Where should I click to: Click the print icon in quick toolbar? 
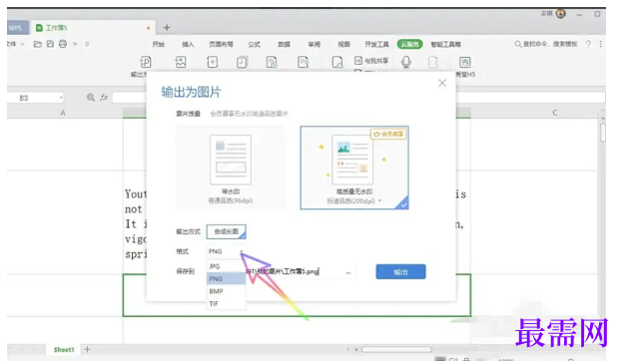point(63,44)
